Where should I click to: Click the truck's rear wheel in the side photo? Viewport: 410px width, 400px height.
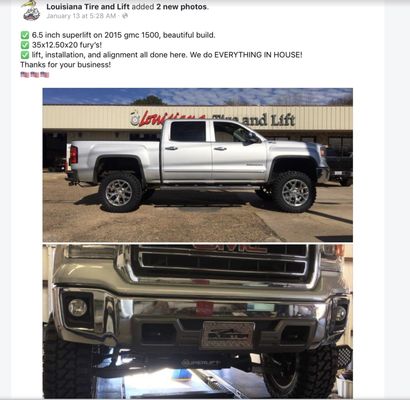(x=120, y=192)
